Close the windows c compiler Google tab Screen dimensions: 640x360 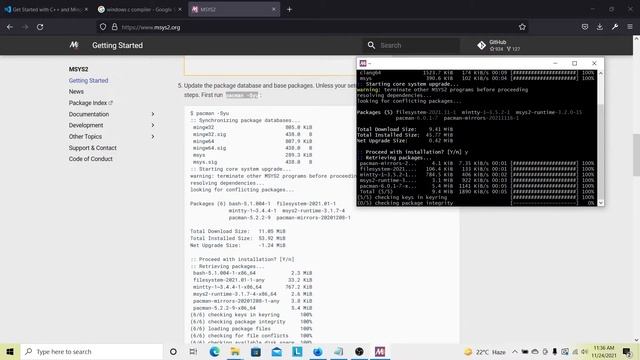(x=180, y=9)
